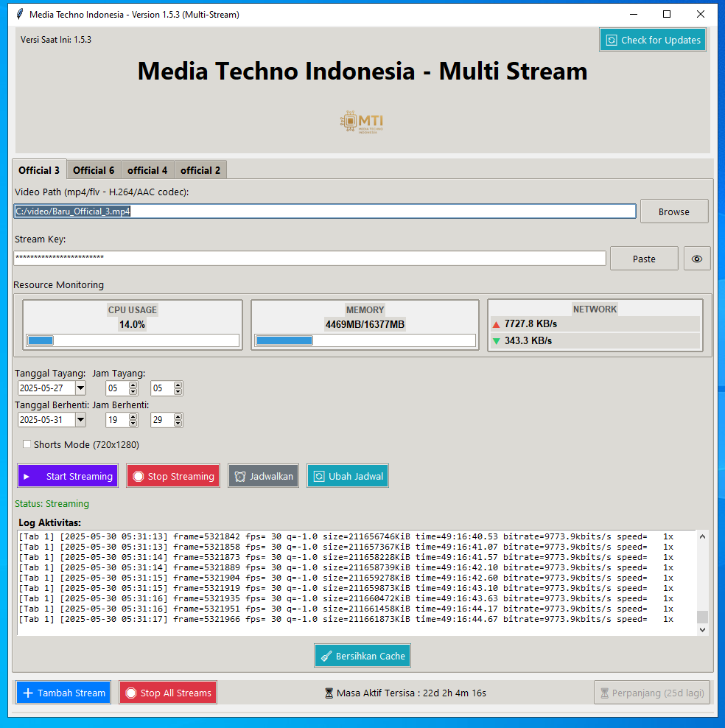The width and height of the screenshot is (725, 728).
Task: Click Masa Aktif Tersisa countdown text
Action: [x=411, y=693]
